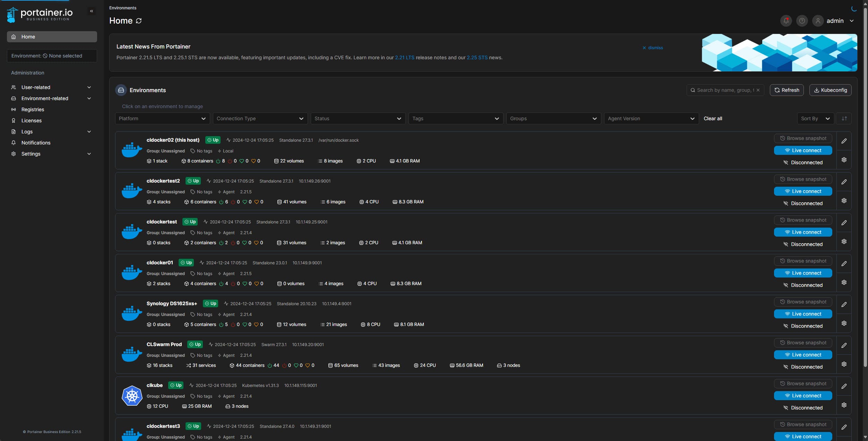Click Refresh environments button
The height and width of the screenshot is (441, 868).
pyautogui.click(x=787, y=90)
